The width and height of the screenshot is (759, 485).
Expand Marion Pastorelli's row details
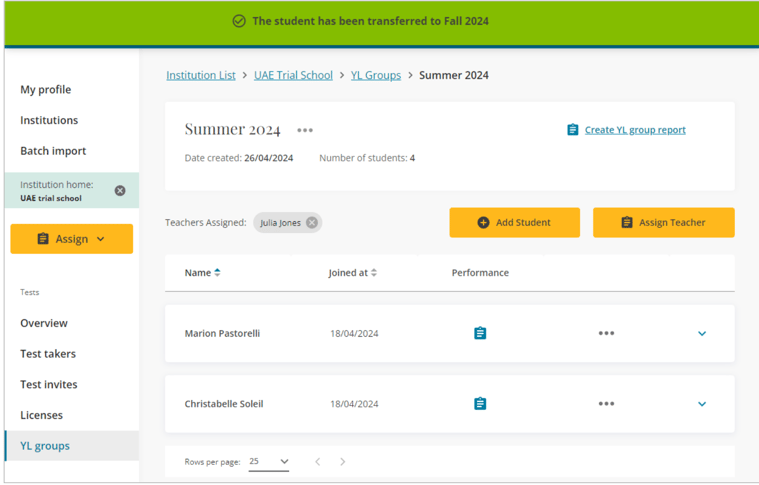pyautogui.click(x=702, y=334)
